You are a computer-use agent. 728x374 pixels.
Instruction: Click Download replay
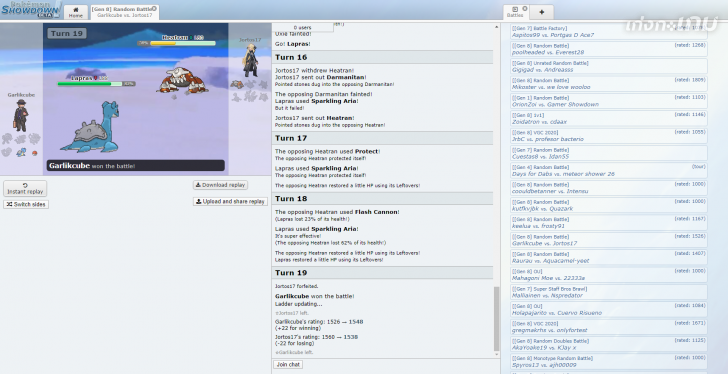tap(220, 185)
